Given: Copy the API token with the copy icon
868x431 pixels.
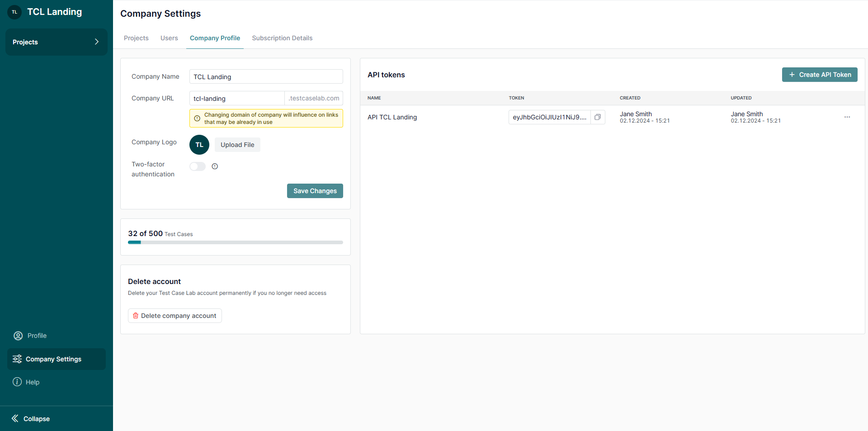Looking at the screenshot, I should pos(598,117).
